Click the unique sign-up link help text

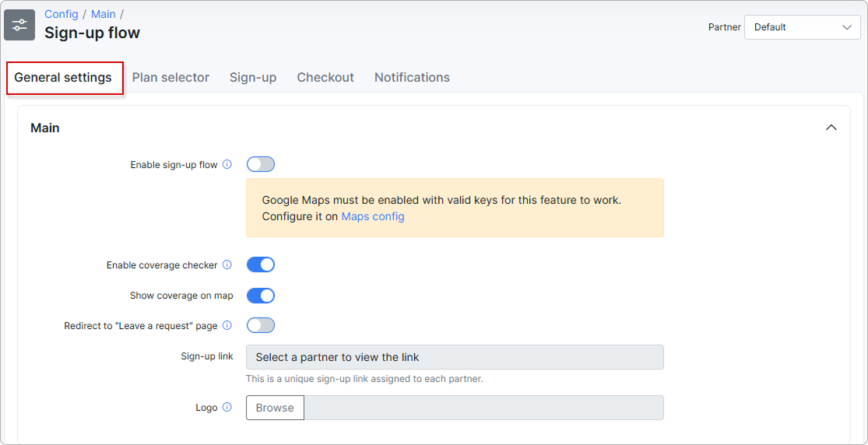(365, 379)
